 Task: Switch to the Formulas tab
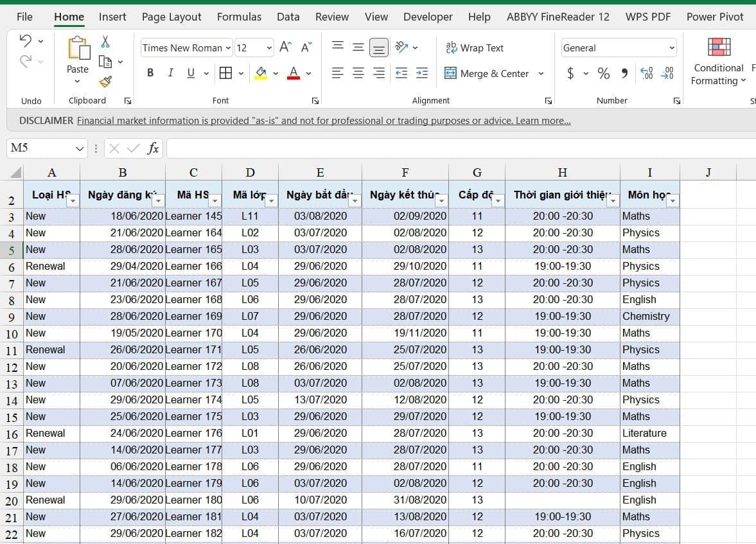pyautogui.click(x=239, y=17)
